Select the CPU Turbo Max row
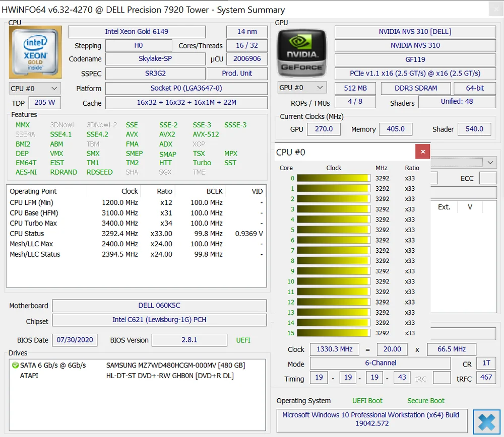Screen dimensions: 504x437 (136, 223)
